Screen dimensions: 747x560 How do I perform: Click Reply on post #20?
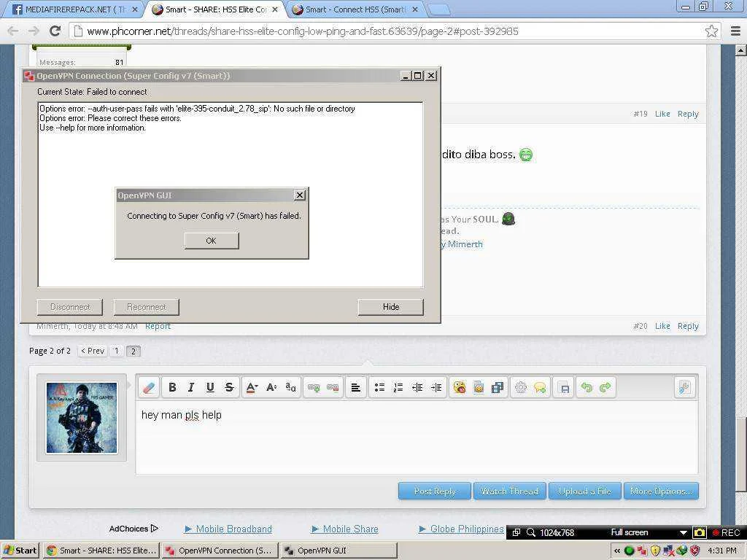click(x=688, y=326)
